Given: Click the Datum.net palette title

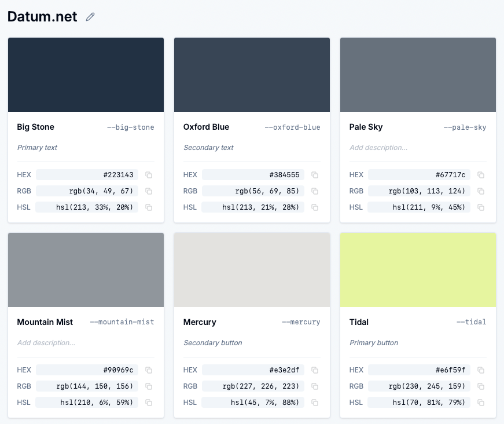Looking at the screenshot, I should (42, 17).
